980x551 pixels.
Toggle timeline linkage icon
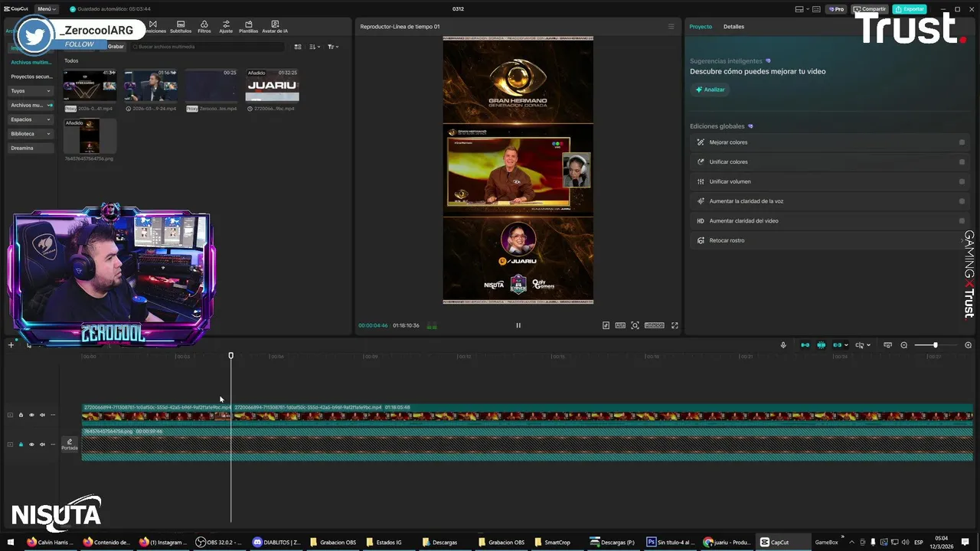tap(838, 345)
